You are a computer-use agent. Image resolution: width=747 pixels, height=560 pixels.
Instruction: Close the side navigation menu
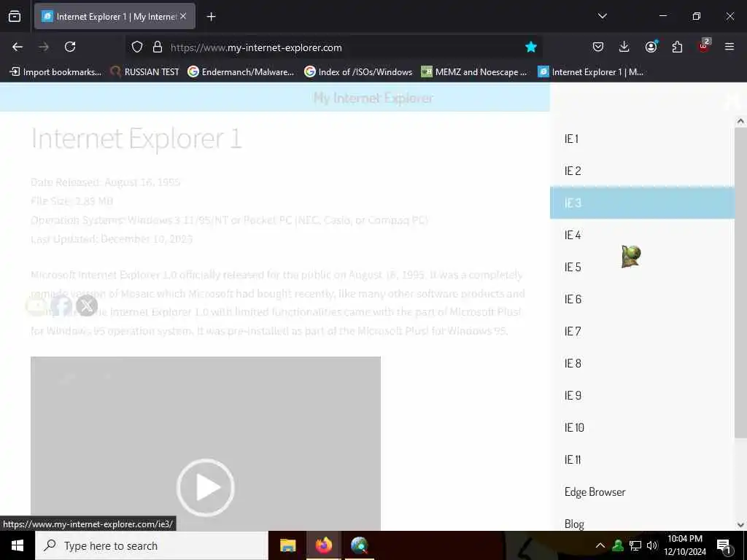click(732, 100)
